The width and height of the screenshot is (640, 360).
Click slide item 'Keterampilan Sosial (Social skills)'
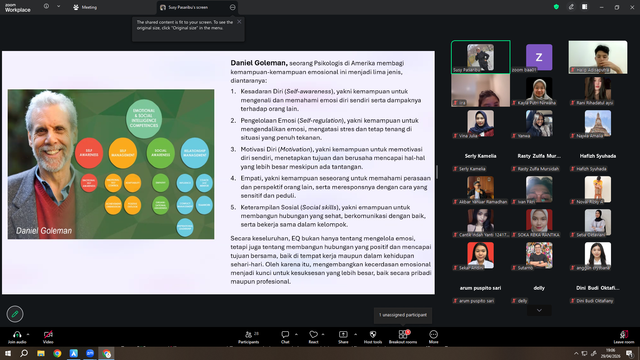point(289,207)
